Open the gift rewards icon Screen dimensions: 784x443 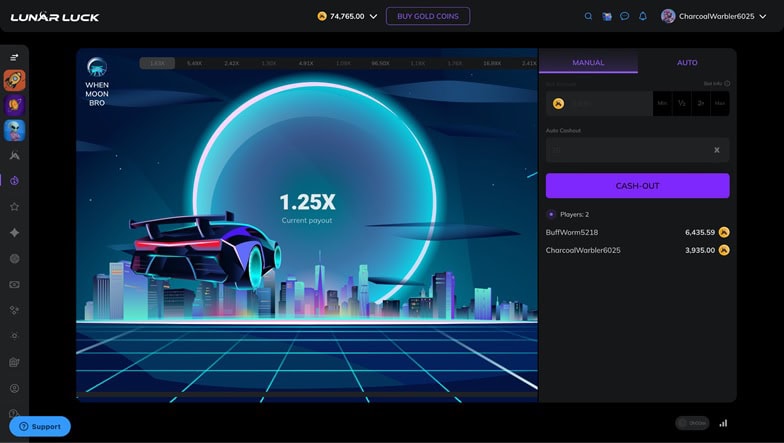pyautogui.click(x=606, y=16)
